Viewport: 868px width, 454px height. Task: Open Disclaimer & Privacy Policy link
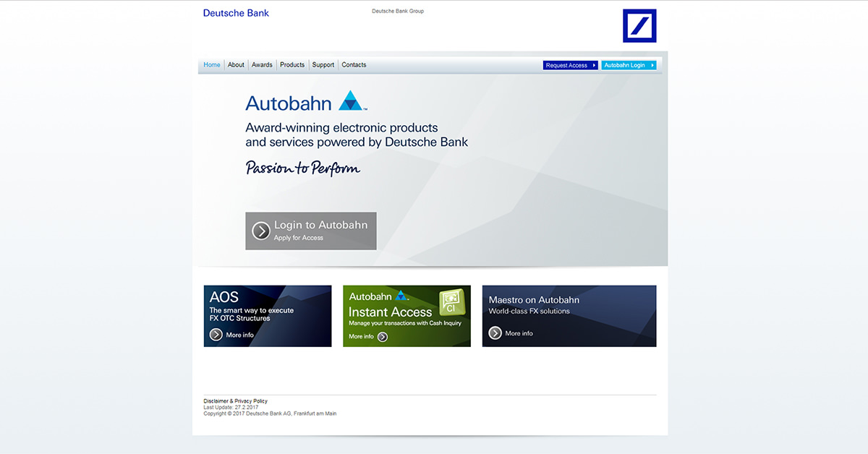pos(235,401)
